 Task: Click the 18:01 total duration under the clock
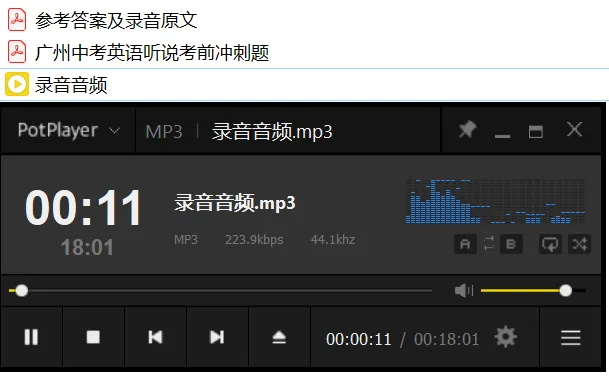[x=87, y=247]
